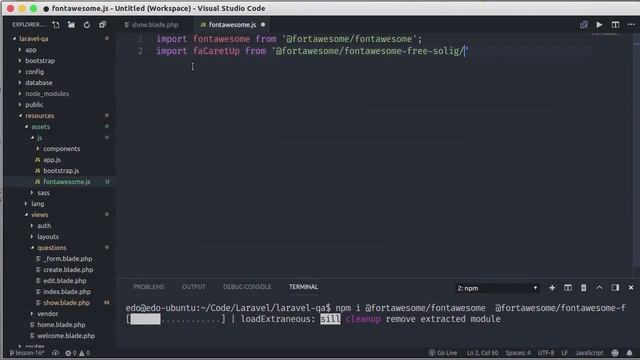
Task: Click New Folder icon in Explorer header
Action: point(71,25)
